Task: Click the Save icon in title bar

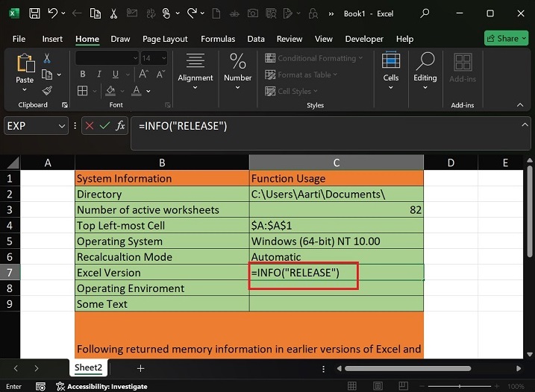Action: point(34,13)
